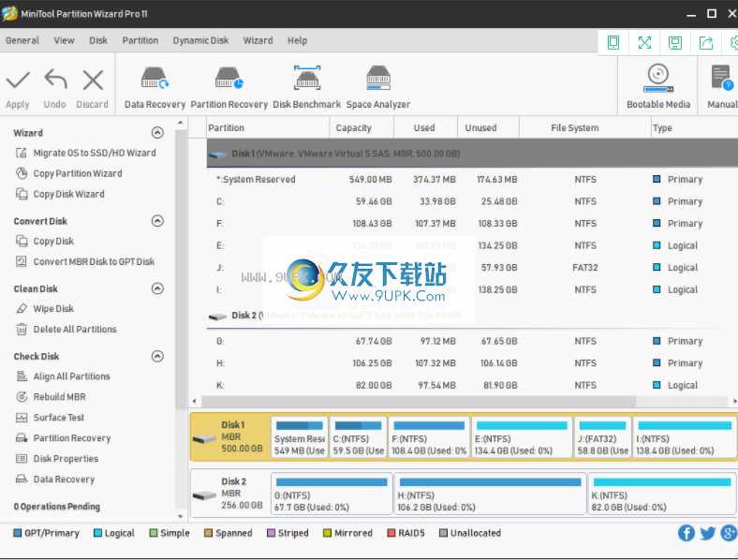Image resolution: width=738 pixels, height=560 pixels.
Task: Click E:(NTFS) block in Disk 1 map
Action: pos(522,437)
